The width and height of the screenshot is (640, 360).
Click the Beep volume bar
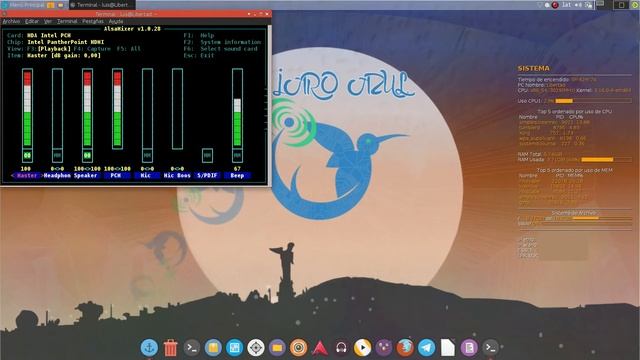tap(237, 108)
